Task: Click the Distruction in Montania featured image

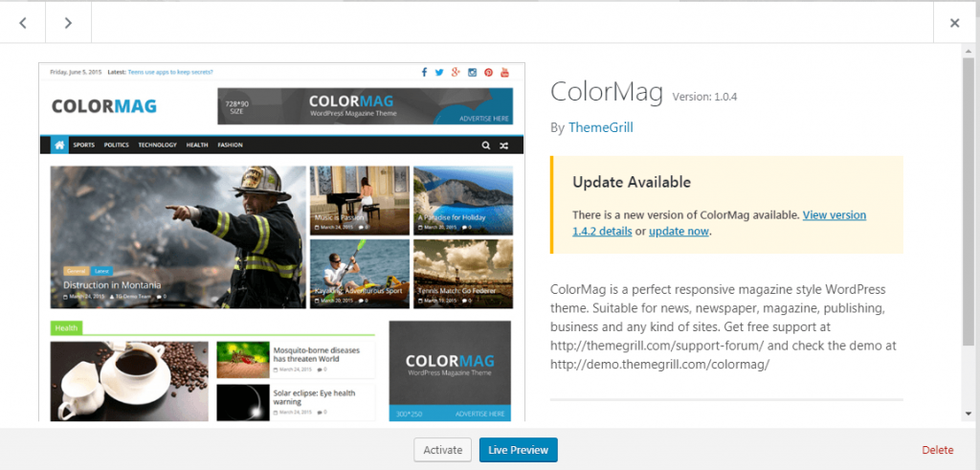Action: pyautogui.click(x=178, y=236)
